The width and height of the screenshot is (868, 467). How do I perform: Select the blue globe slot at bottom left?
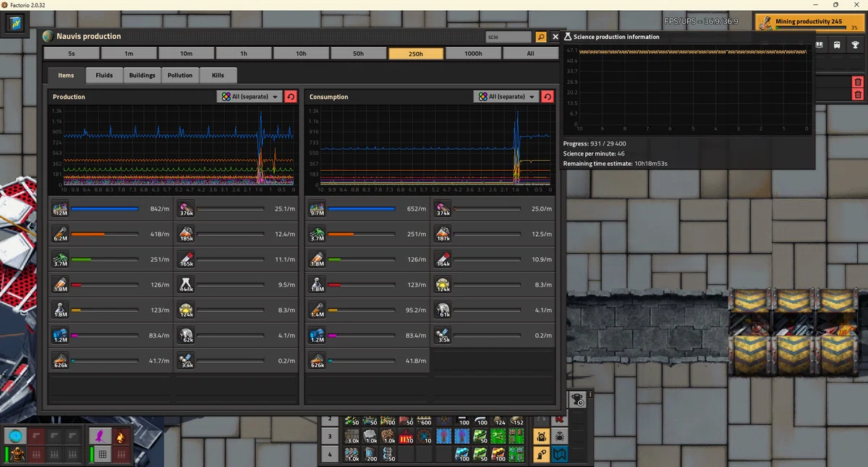pyautogui.click(x=17, y=437)
